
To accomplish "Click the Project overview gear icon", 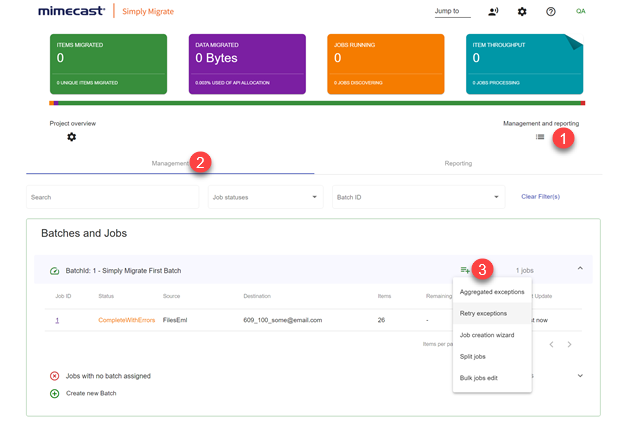I will click(x=71, y=137).
